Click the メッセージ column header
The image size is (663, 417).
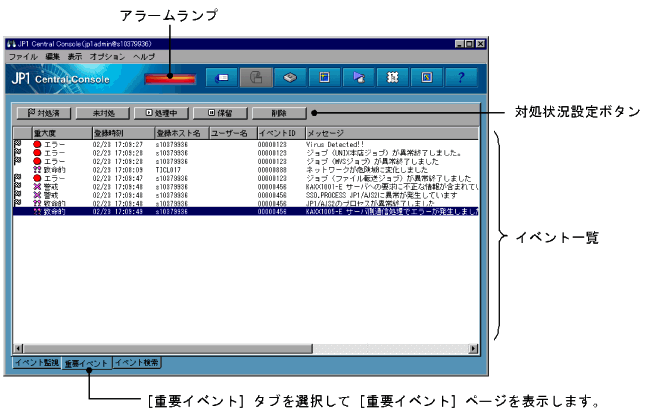click(392, 133)
